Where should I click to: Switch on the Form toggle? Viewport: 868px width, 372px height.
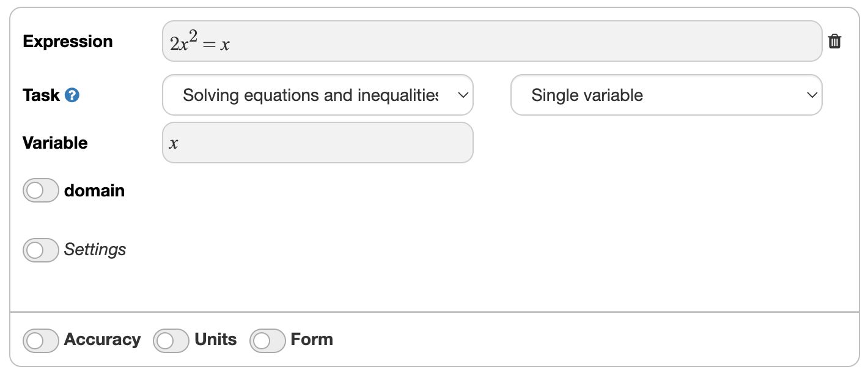(x=269, y=340)
